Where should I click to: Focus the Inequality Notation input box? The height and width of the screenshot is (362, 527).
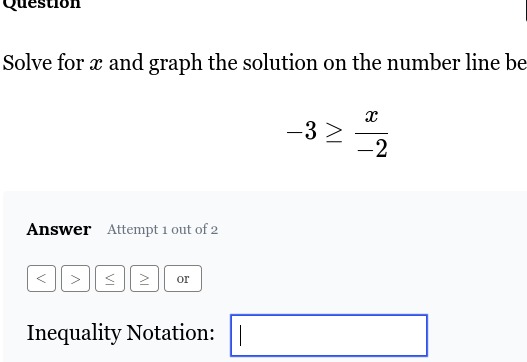click(329, 335)
